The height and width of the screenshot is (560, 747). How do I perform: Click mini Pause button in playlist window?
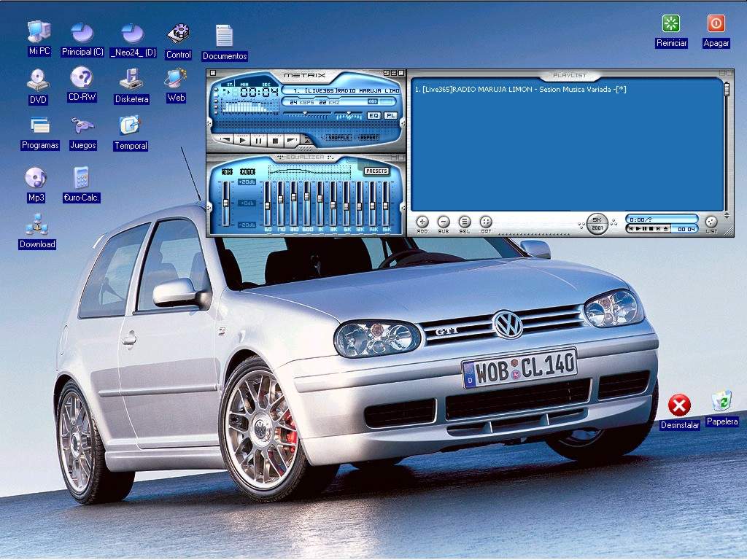[645, 228]
